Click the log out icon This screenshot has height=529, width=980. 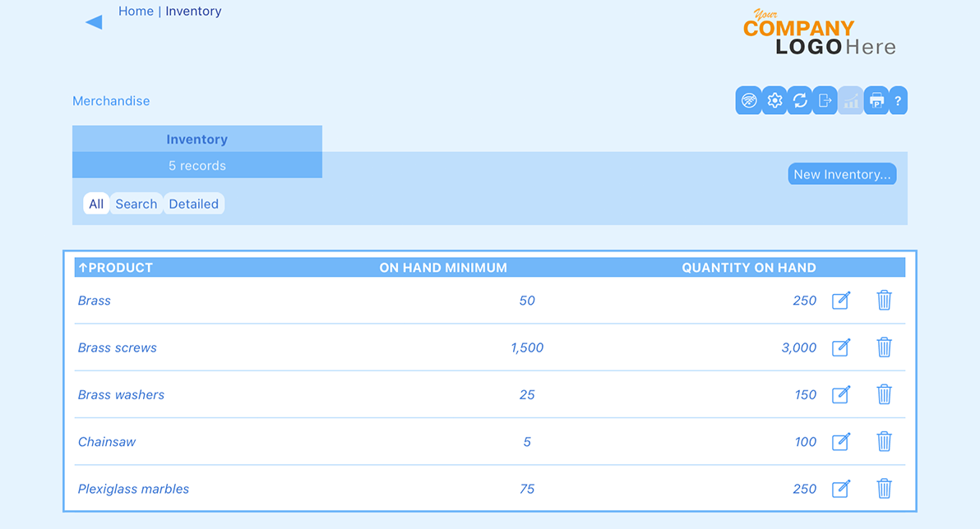[825, 101]
